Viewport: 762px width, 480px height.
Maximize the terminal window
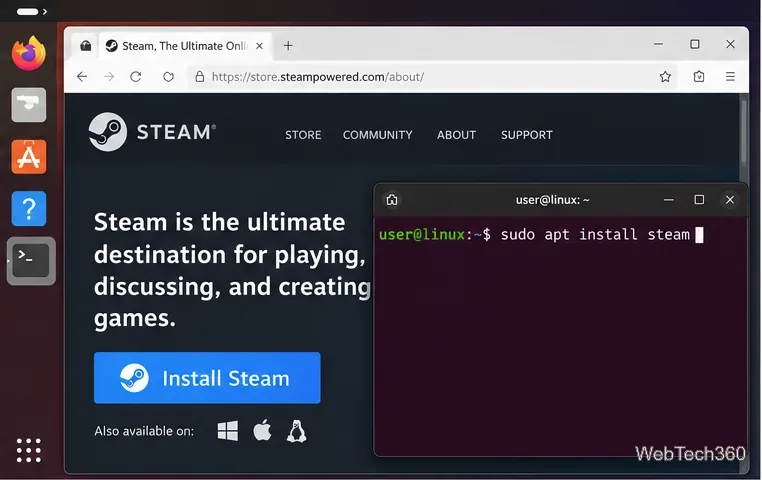699,200
